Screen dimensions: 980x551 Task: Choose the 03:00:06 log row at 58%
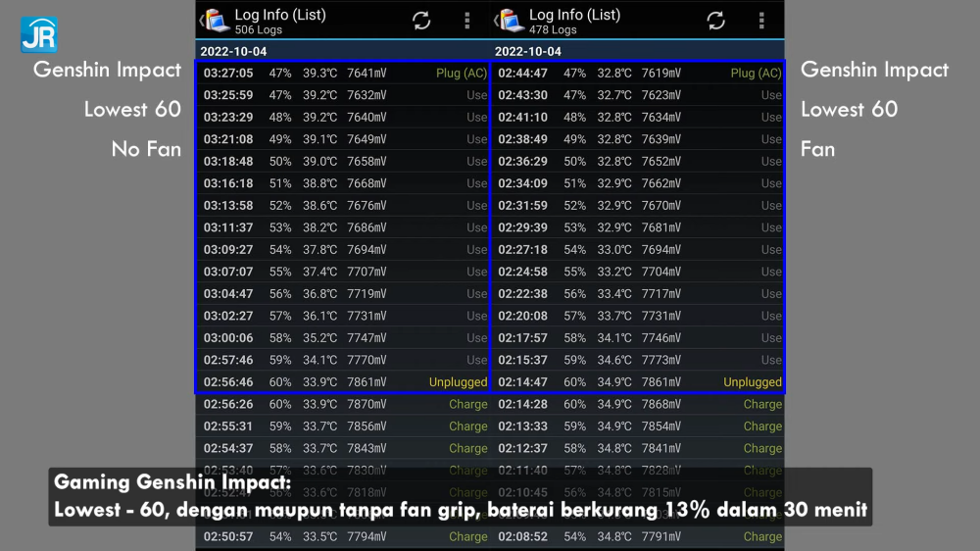pos(343,338)
